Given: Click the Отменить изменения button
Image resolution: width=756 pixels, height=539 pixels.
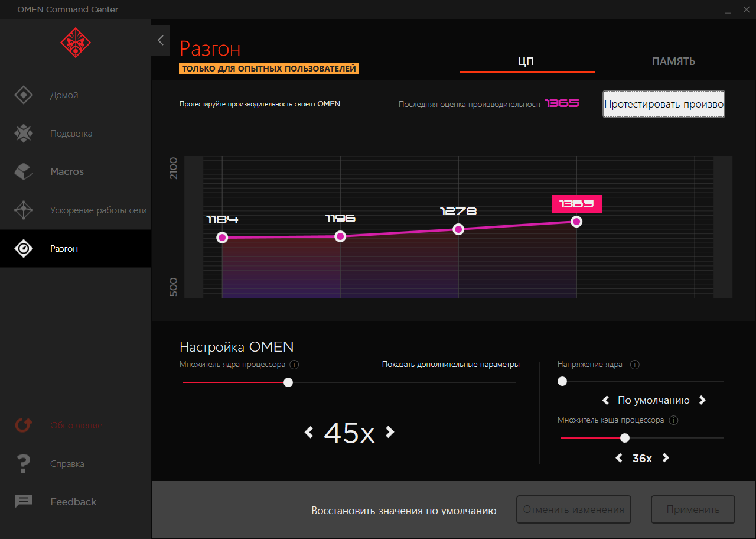Looking at the screenshot, I should 573,509.
